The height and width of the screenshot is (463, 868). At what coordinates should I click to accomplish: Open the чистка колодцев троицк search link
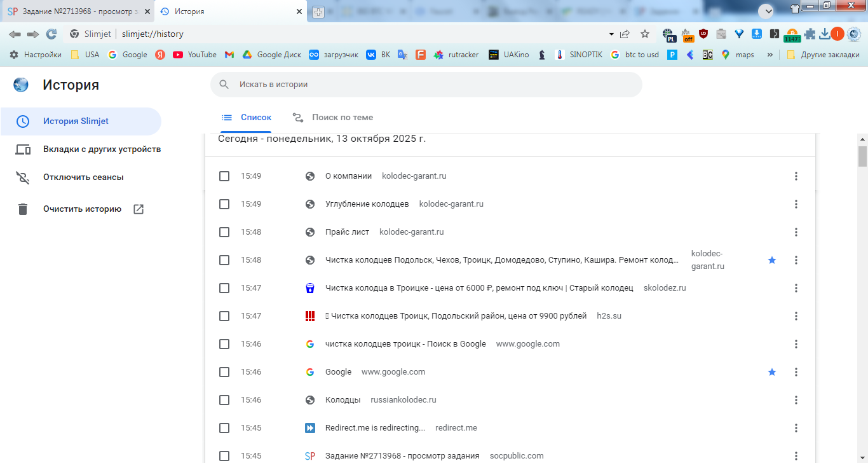(405, 344)
